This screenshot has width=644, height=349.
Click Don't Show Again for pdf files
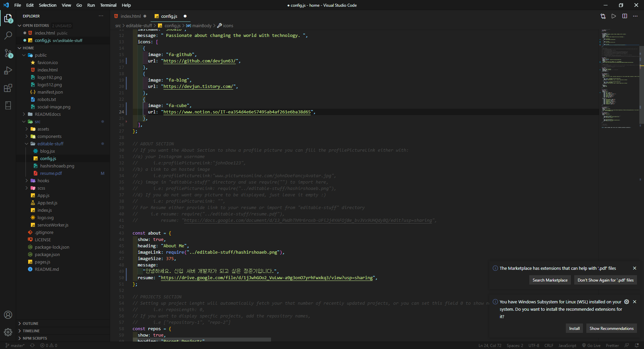tap(605, 280)
